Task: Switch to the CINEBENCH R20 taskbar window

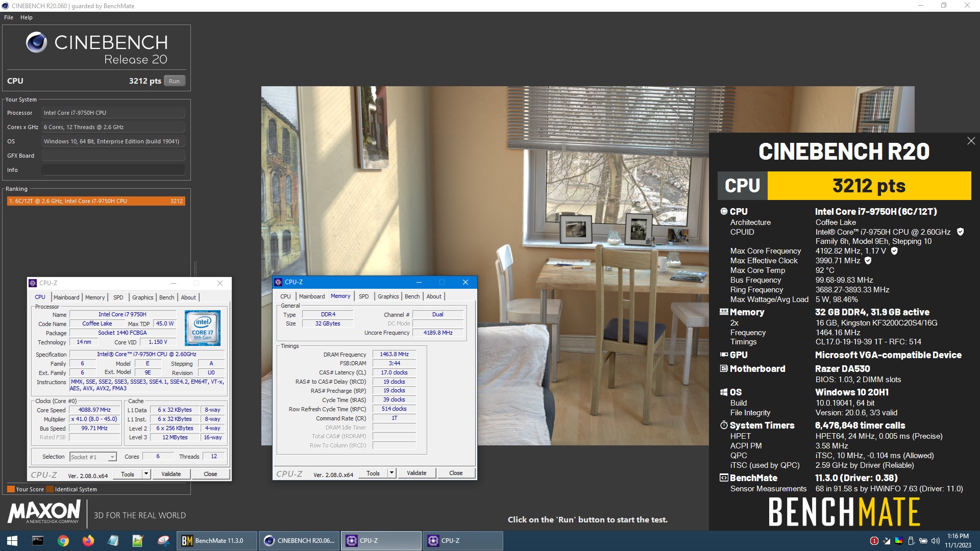Action: click(x=299, y=541)
